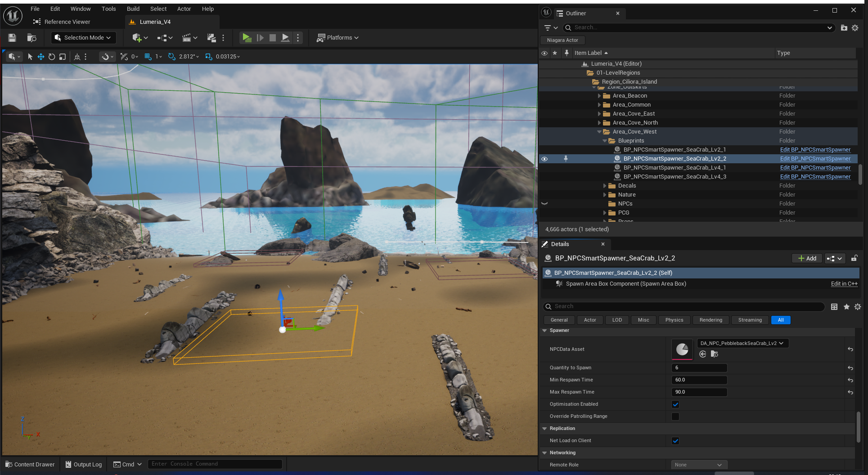Click the Quantity to Spawn field
The height and width of the screenshot is (475, 868).
(699, 368)
